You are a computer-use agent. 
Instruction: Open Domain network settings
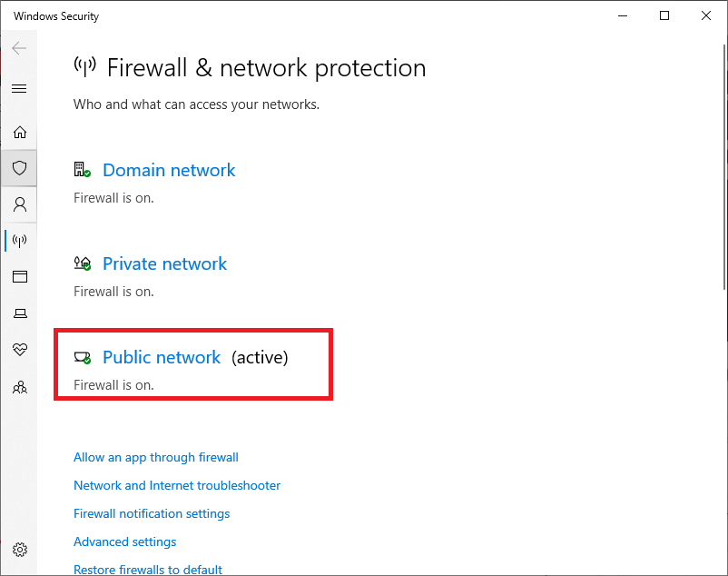click(169, 170)
